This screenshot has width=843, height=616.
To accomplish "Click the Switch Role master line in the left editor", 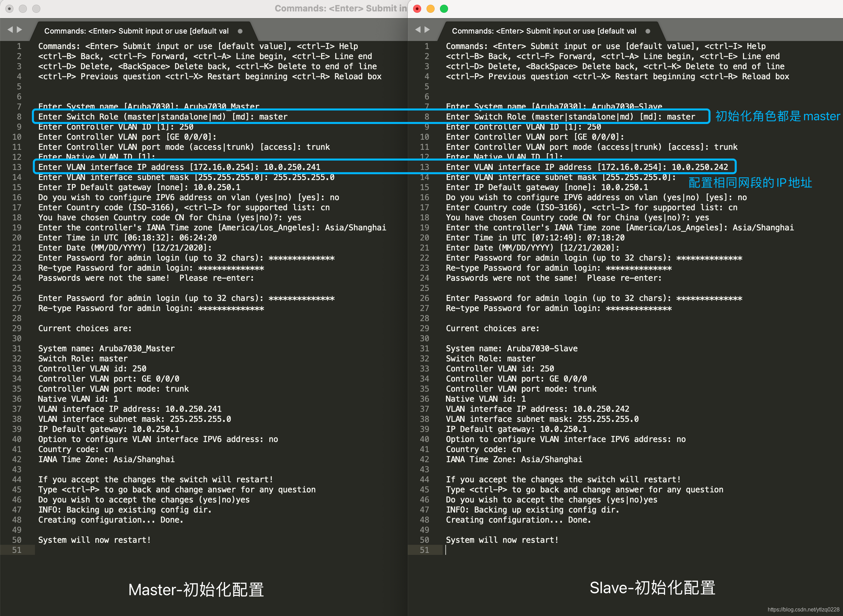I will click(x=163, y=117).
